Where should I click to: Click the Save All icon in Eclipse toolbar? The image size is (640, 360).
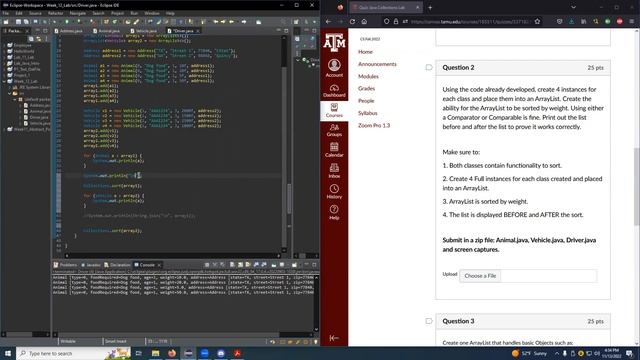pyautogui.click(x=26, y=22)
